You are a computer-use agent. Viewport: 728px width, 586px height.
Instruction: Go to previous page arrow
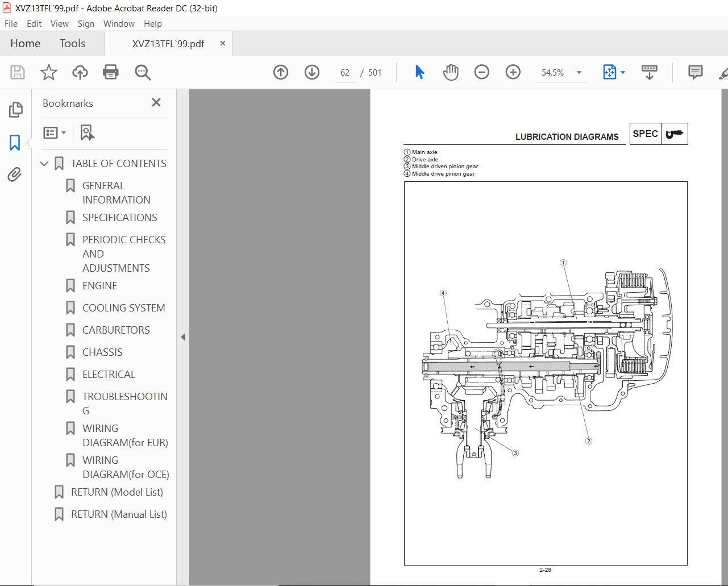tap(281, 72)
